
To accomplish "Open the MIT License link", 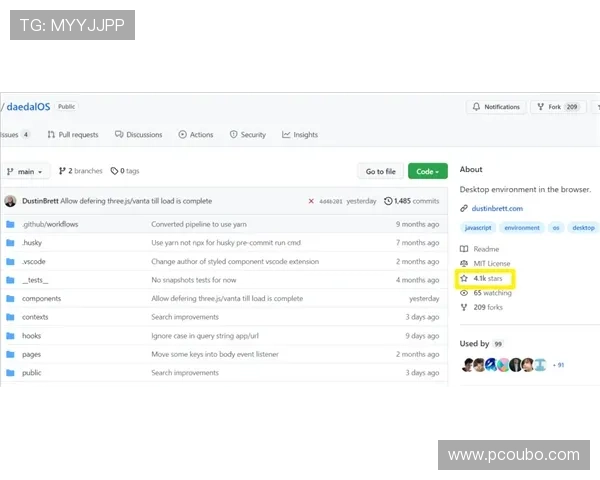I will 491,264.
